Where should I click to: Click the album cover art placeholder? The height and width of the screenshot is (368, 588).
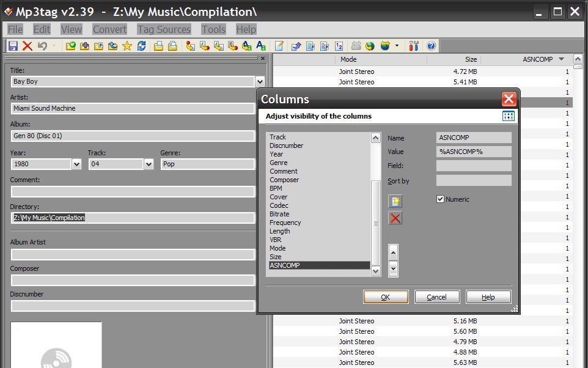[56, 345]
